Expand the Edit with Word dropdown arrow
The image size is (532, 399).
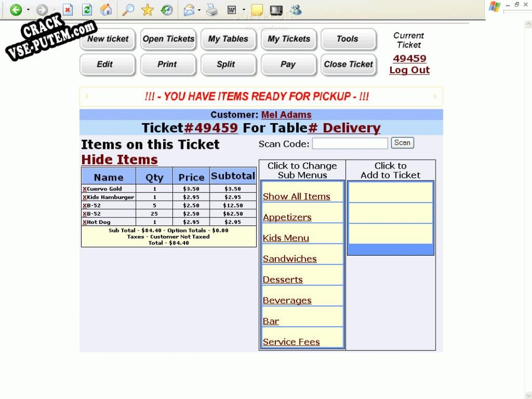(x=244, y=10)
